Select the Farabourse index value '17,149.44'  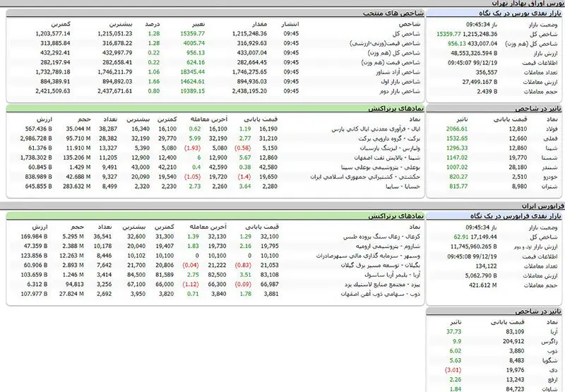click(484, 237)
